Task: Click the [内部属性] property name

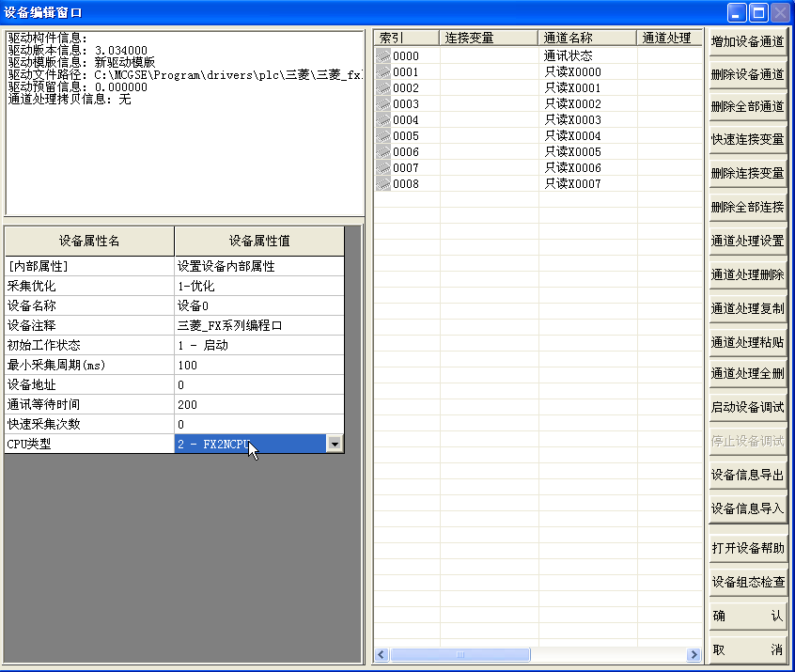Action: pyautogui.click(x=89, y=266)
